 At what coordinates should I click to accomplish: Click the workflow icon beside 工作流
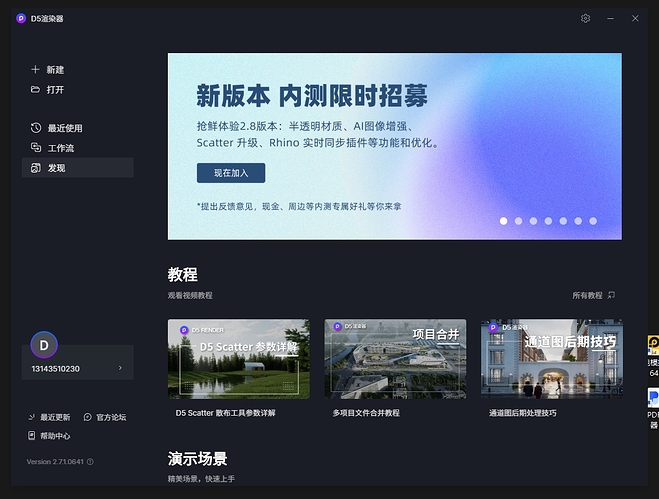36,148
